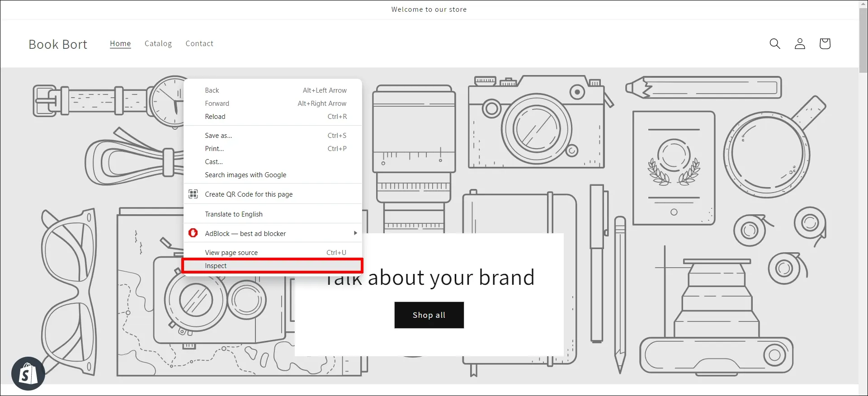Click the AdBlock red hand icon

[193, 233]
